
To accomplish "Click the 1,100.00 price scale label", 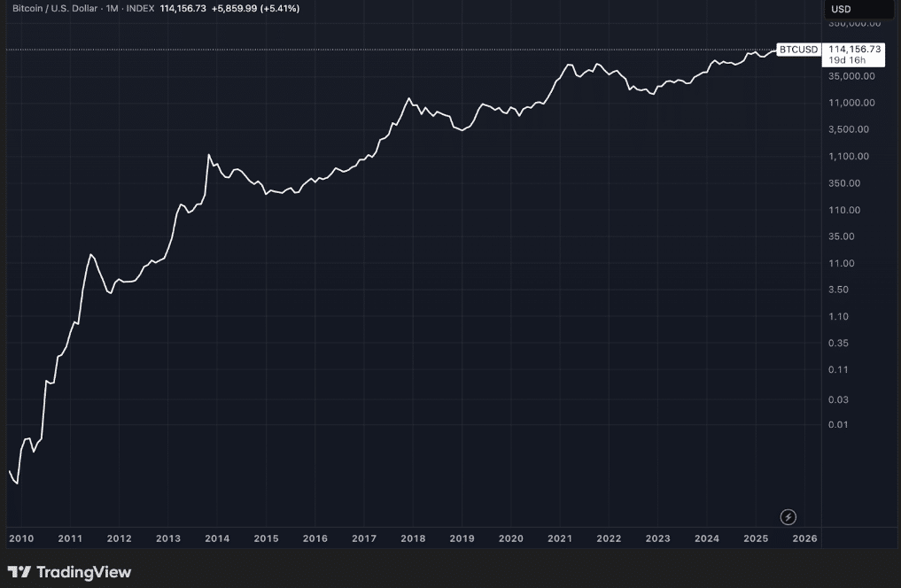I will [x=850, y=157].
